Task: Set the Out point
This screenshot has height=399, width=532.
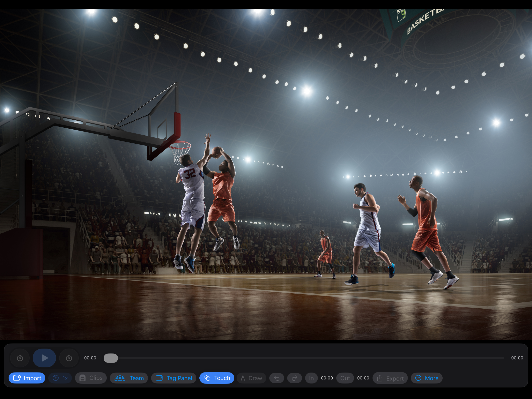Action: (345, 378)
